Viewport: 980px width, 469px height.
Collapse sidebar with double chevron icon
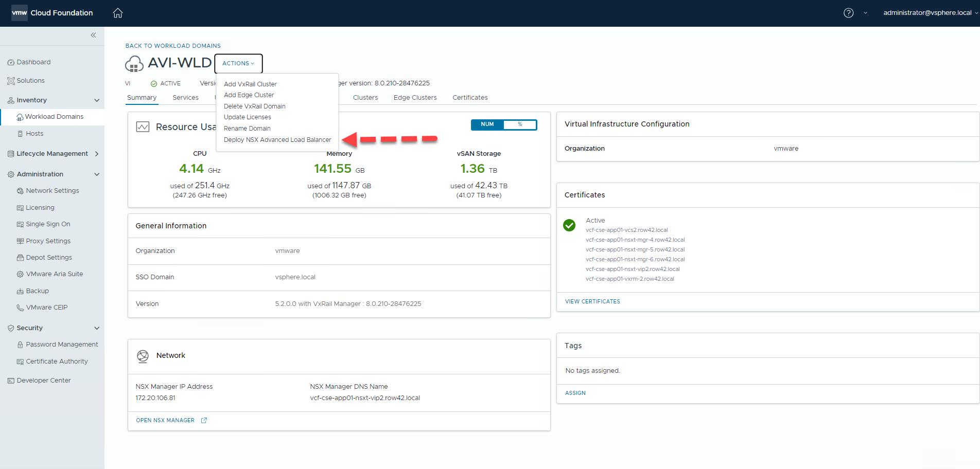click(93, 35)
